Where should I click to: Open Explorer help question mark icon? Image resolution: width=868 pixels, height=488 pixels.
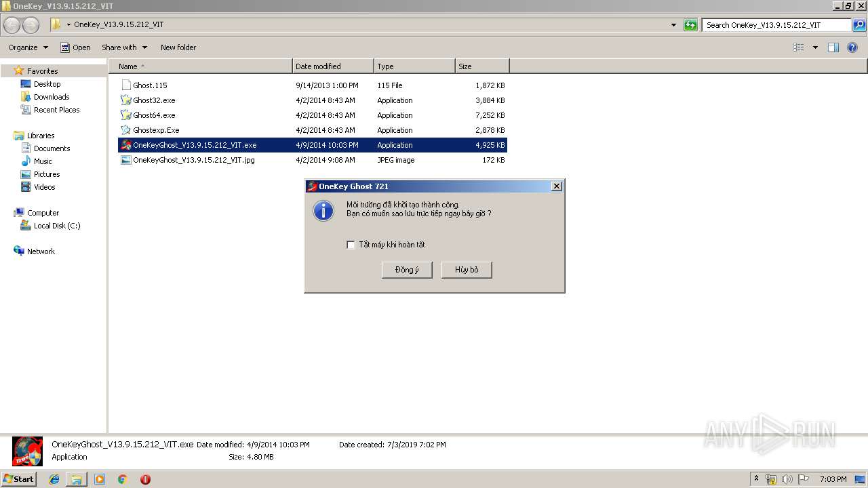(852, 47)
